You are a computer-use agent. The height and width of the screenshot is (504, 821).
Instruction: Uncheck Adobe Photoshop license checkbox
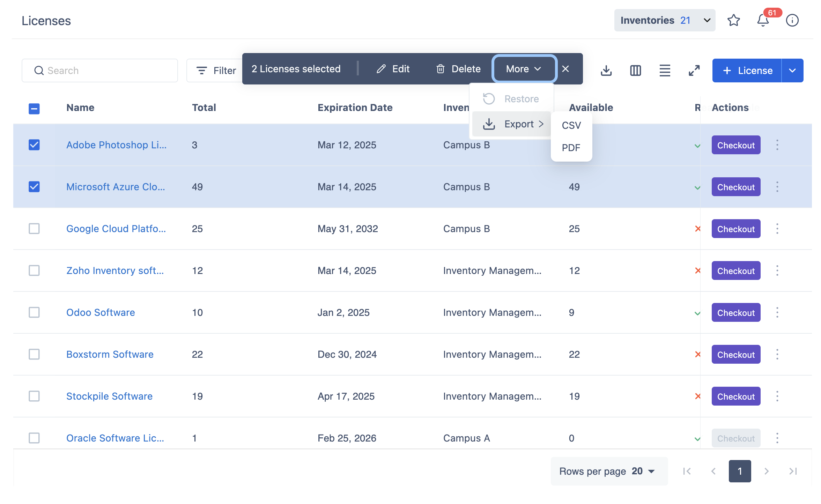[x=34, y=145]
